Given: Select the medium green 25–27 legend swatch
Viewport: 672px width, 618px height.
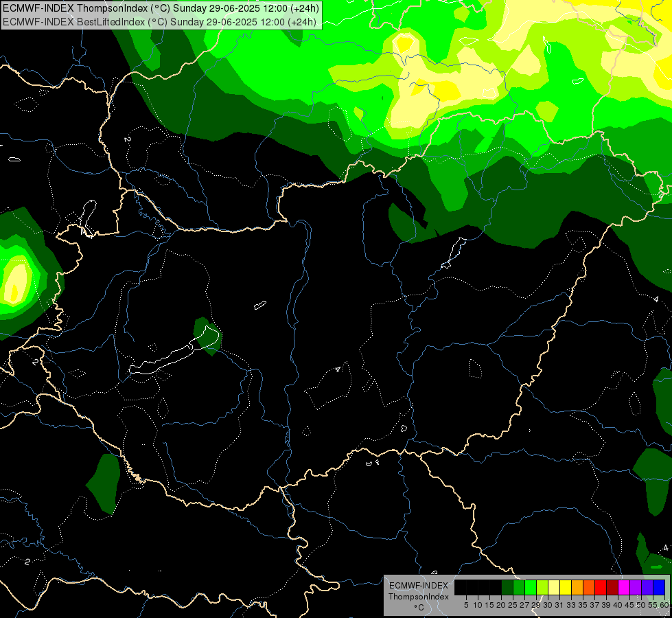Looking at the screenshot, I should (x=519, y=587).
